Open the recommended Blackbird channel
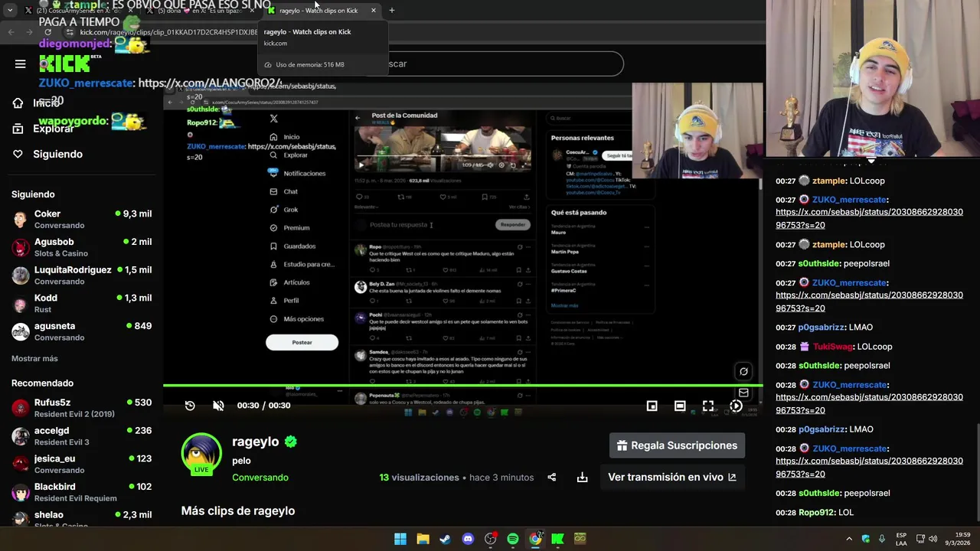 81,492
